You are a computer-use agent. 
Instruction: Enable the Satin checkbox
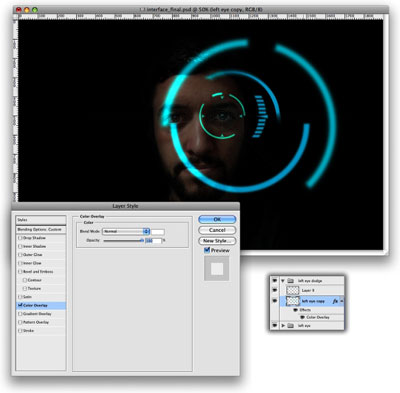[x=20, y=297]
